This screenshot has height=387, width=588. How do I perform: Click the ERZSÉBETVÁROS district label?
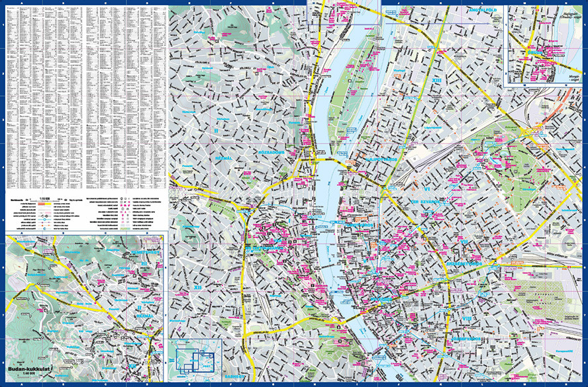(464, 264)
